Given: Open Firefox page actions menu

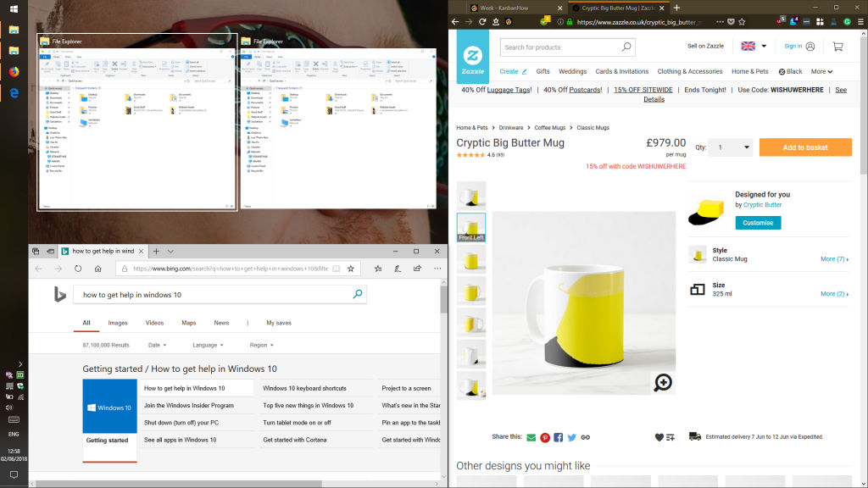Looking at the screenshot, I should pos(720,22).
